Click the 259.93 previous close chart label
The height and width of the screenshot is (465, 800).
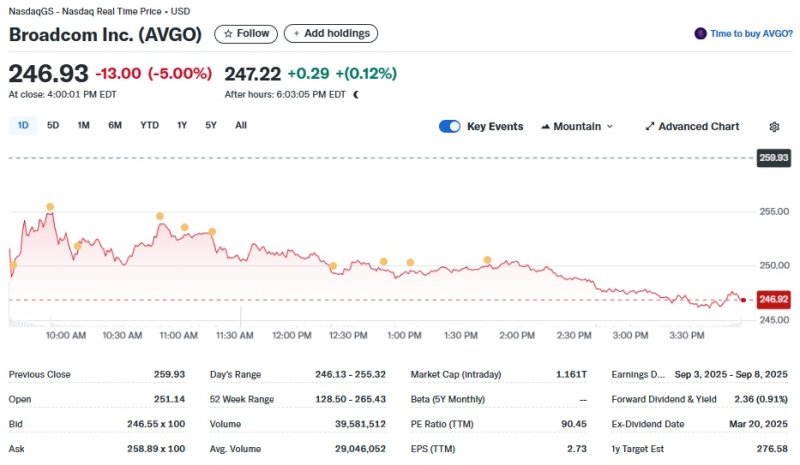[774, 158]
